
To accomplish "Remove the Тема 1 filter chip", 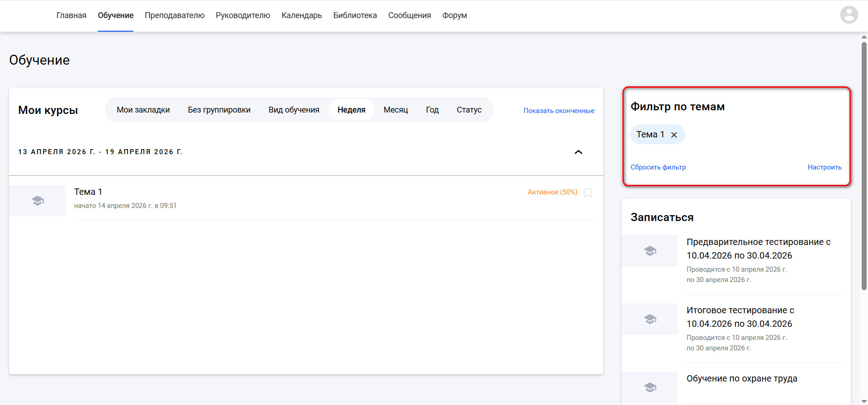I will tap(674, 135).
